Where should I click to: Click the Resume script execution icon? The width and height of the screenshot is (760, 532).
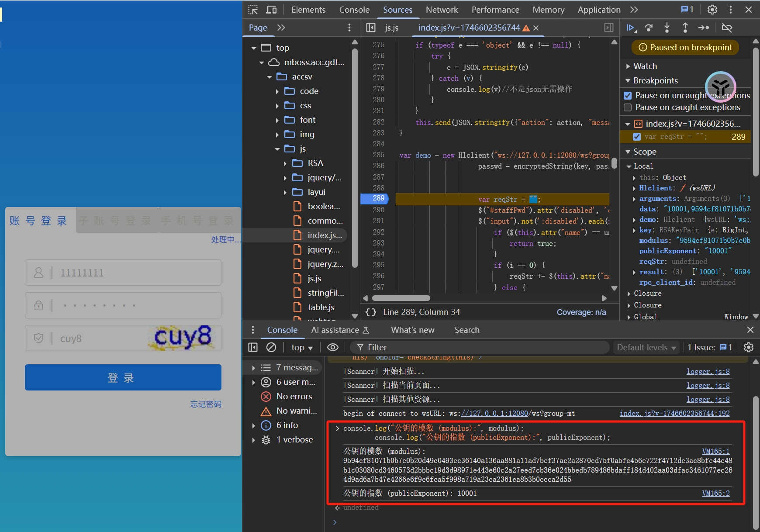(x=630, y=28)
